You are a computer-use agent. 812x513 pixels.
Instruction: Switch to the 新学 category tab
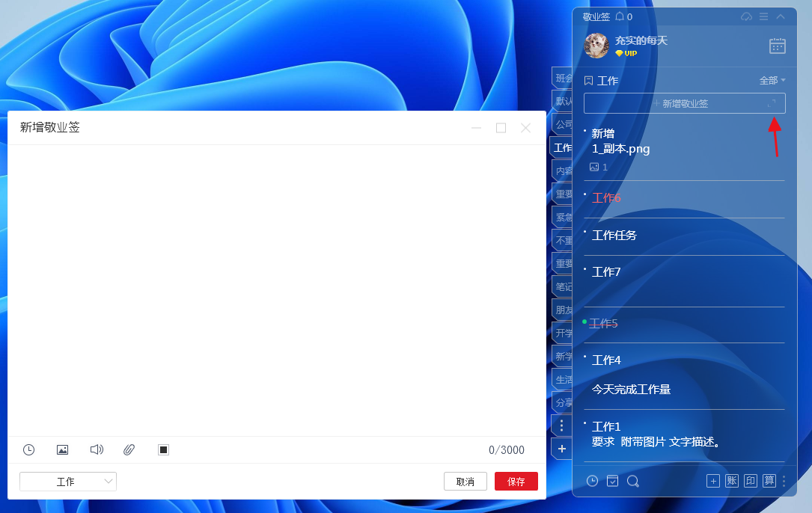[x=563, y=356]
